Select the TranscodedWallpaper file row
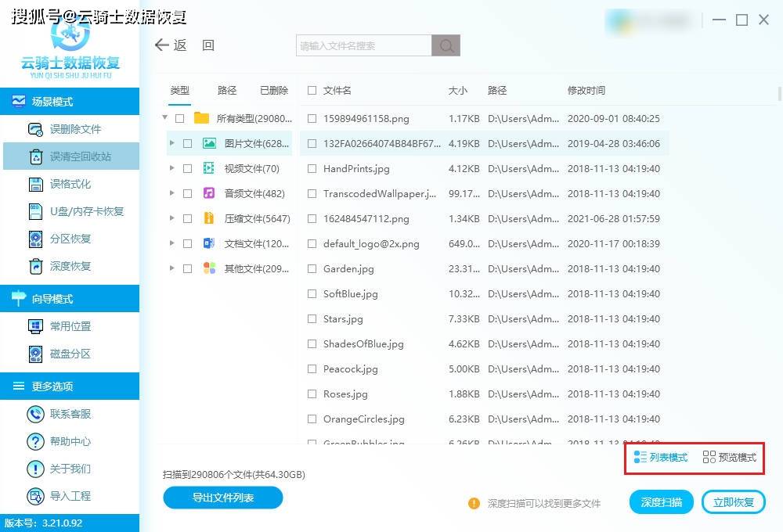The height and width of the screenshot is (532, 783). pos(485,194)
